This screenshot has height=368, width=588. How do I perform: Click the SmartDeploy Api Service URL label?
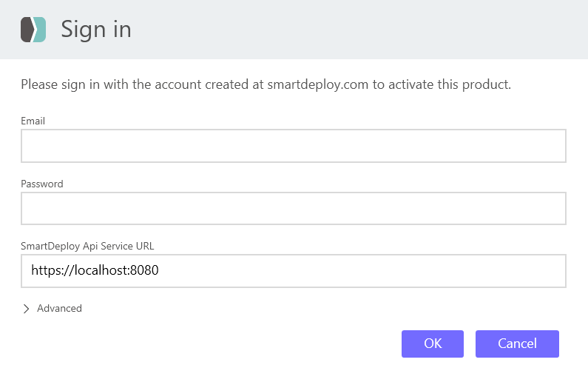(x=87, y=246)
